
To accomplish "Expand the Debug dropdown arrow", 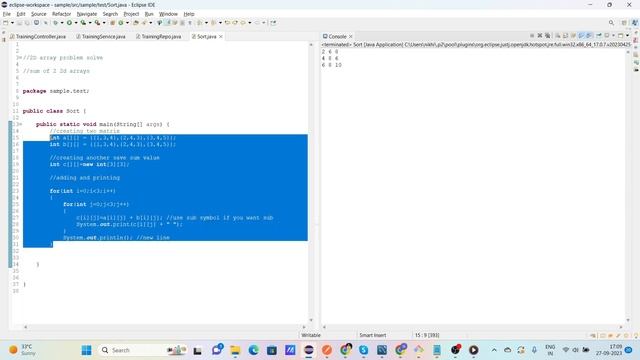I will click(62, 23).
